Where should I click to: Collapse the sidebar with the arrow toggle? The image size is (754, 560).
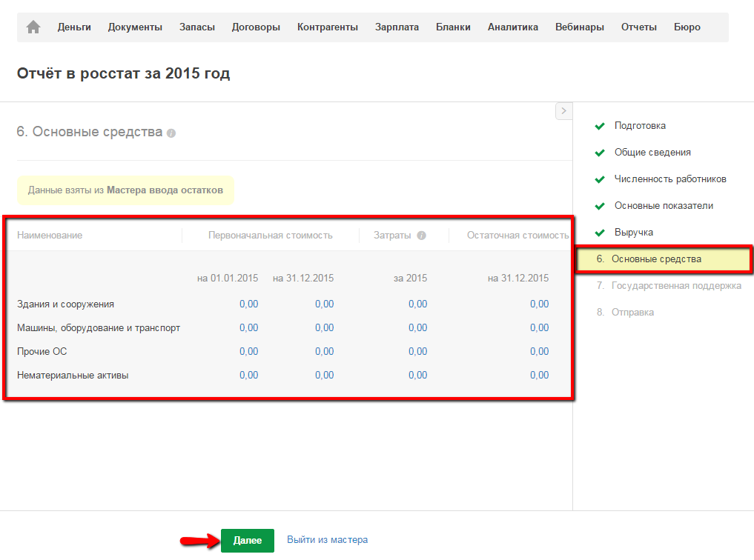(x=563, y=110)
